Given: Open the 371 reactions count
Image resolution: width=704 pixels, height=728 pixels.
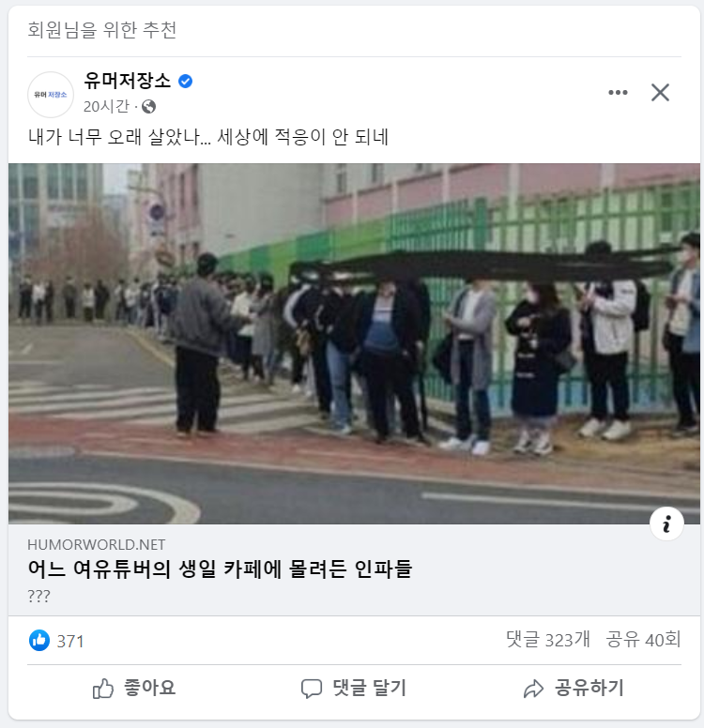Looking at the screenshot, I should [x=70, y=641].
